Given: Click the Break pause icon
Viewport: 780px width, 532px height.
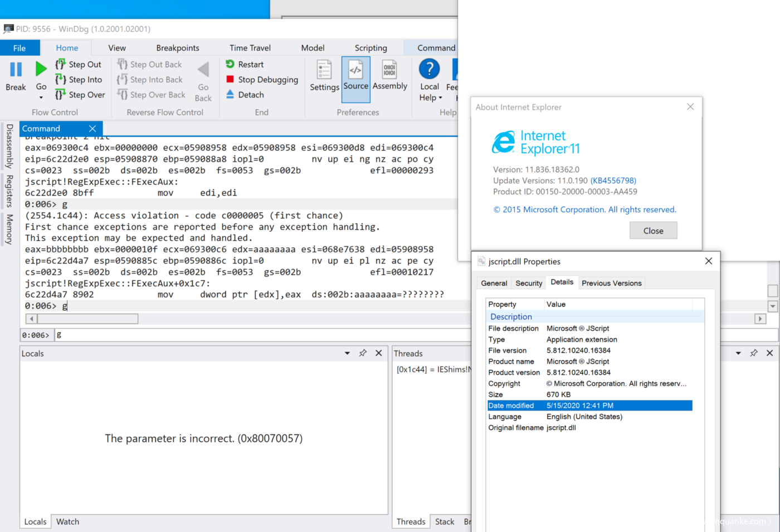Looking at the screenshot, I should pyautogui.click(x=16, y=69).
